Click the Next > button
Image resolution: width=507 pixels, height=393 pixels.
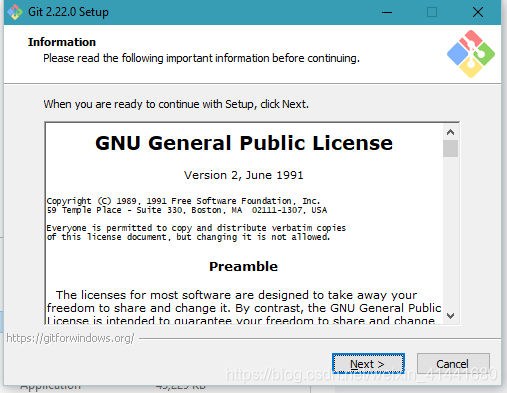pyautogui.click(x=368, y=364)
